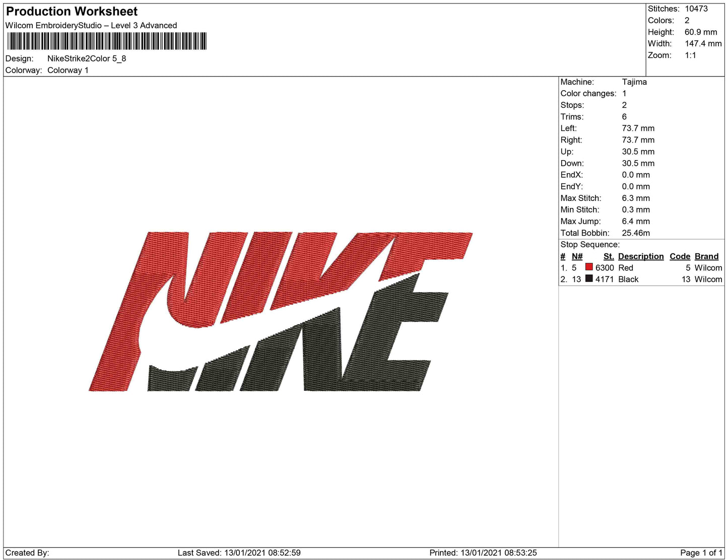Click the "EndY:" label

pos(572,186)
